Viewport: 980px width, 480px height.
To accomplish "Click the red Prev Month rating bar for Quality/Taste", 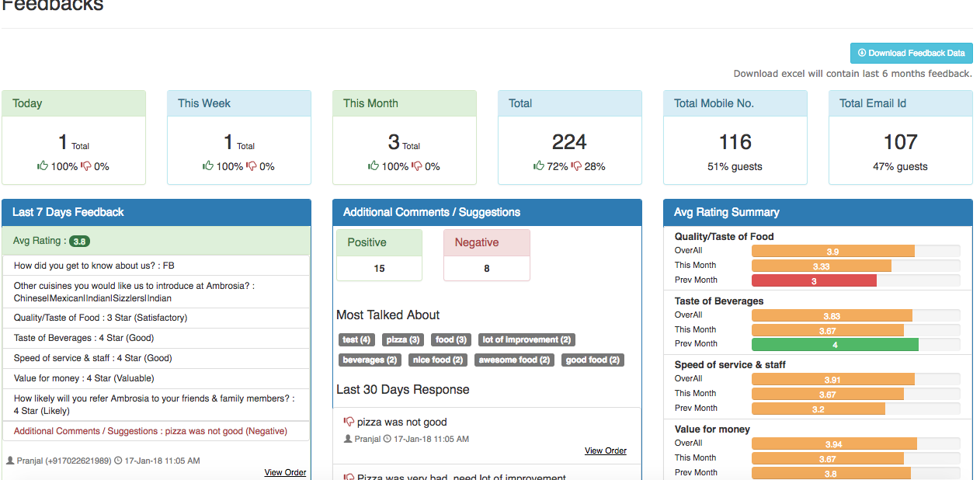I will 814,280.
